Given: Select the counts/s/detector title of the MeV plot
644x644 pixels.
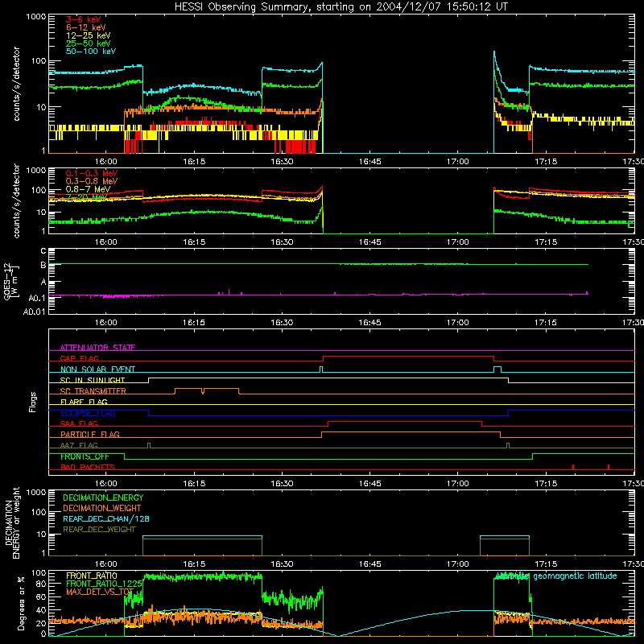Looking at the screenshot, I should tap(16, 201).
